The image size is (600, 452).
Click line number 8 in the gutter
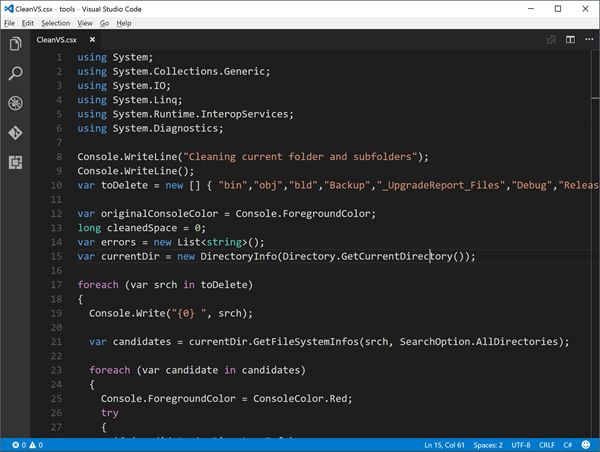point(59,157)
